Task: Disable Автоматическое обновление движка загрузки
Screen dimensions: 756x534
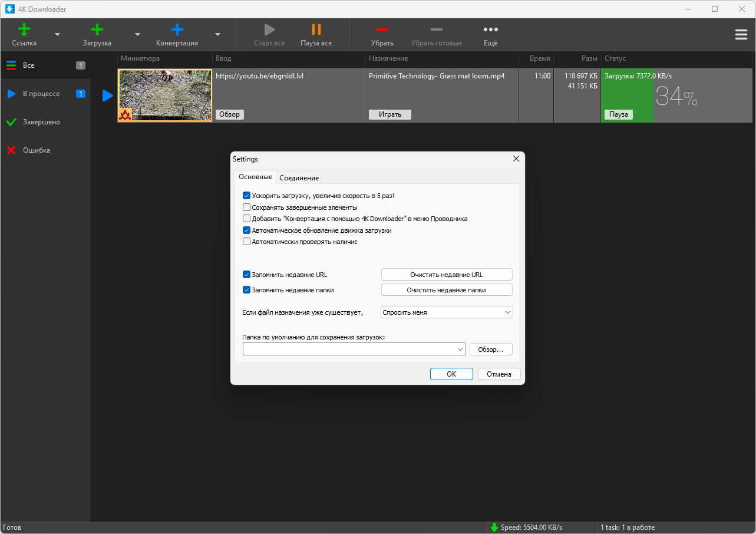Action: 246,230
